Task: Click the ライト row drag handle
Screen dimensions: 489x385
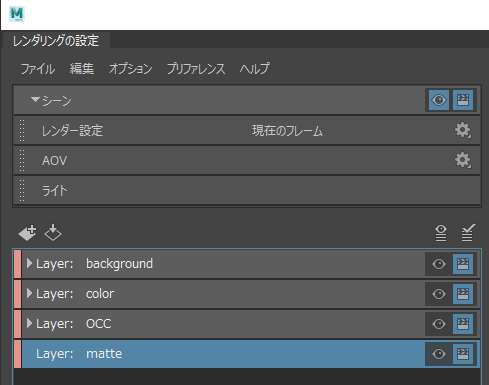Action: [22, 190]
